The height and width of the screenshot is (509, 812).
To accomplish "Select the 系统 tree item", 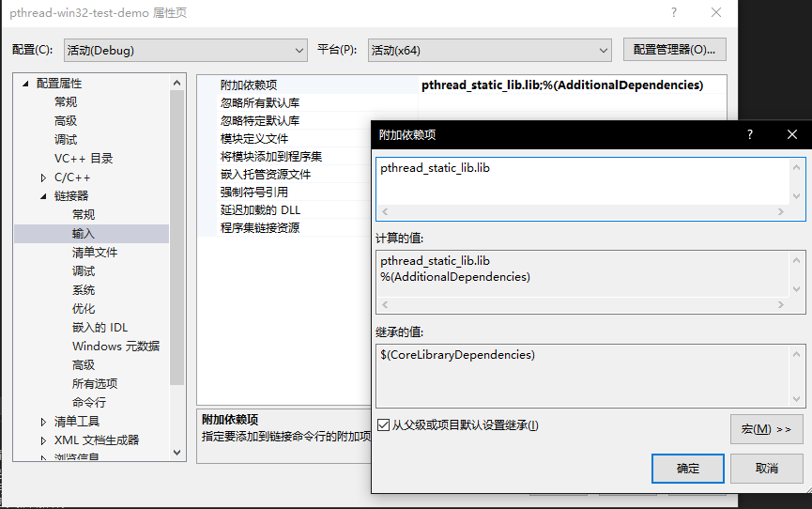I will [84, 290].
